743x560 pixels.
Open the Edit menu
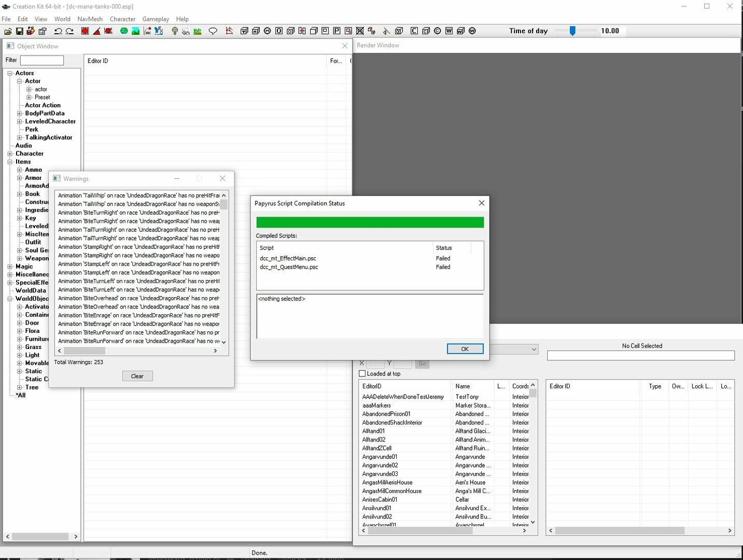click(23, 19)
